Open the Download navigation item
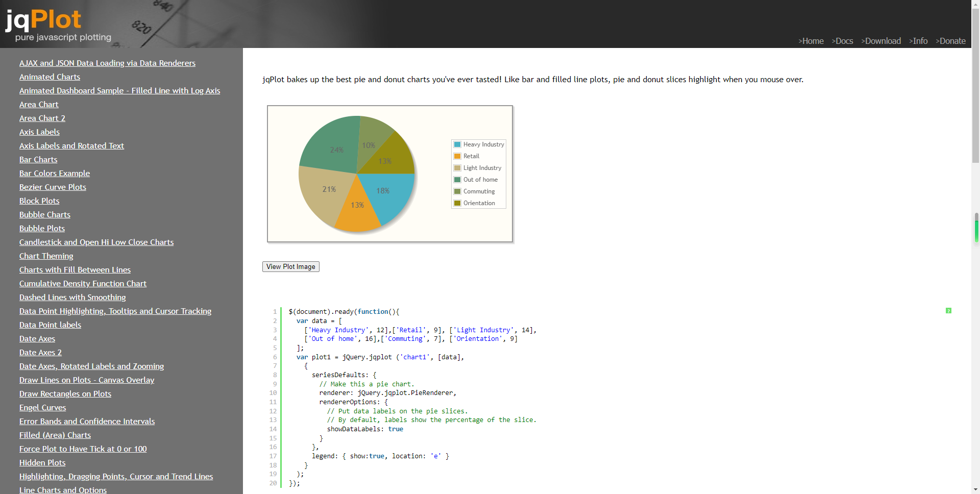The height and width of the screenshot is (494, 980). pos(881,41)
